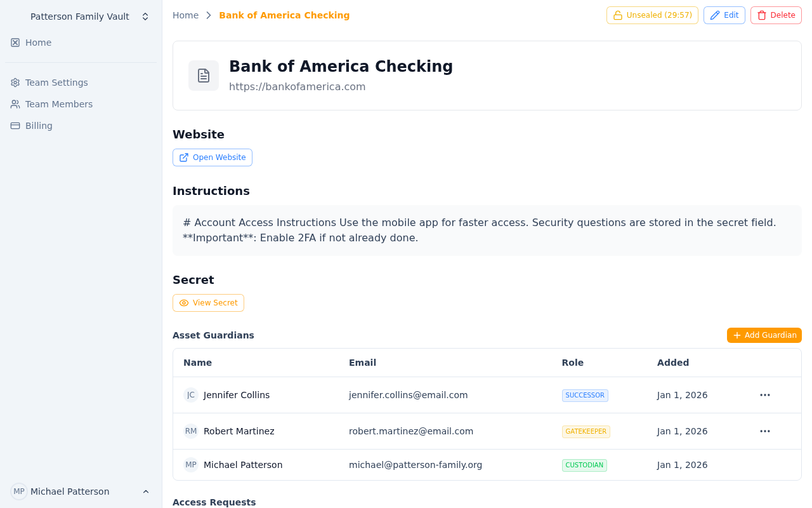Open actions menu for Robert Martinez
The height and width of the screenshot is (508, 812).
coord(764,431)
